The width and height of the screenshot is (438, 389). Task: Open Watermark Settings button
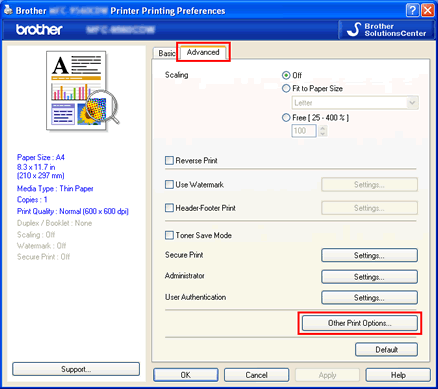369,185
